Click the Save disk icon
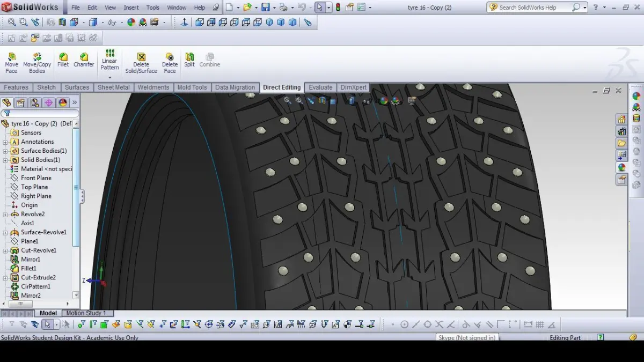 click(265, 8)
